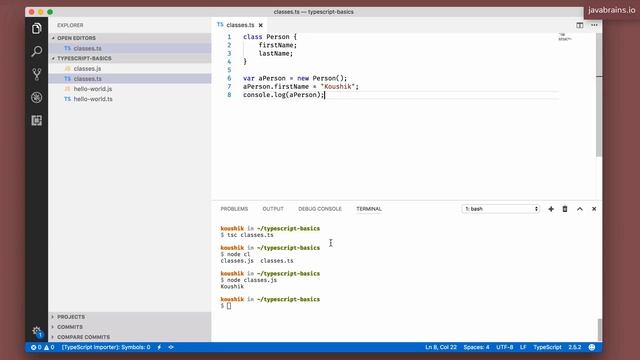Click the terminal panel scrollbar
This screenshot has width=640, height=360.
599,329
